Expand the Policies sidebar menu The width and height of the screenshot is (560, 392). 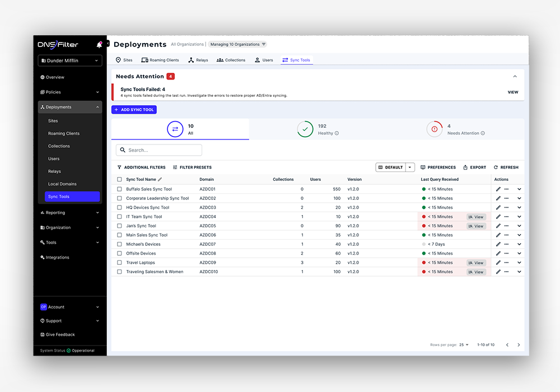click(69, 92)
